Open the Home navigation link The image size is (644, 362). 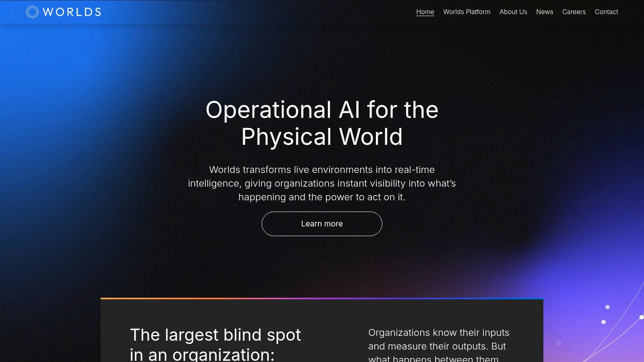(x=425, y=12)
